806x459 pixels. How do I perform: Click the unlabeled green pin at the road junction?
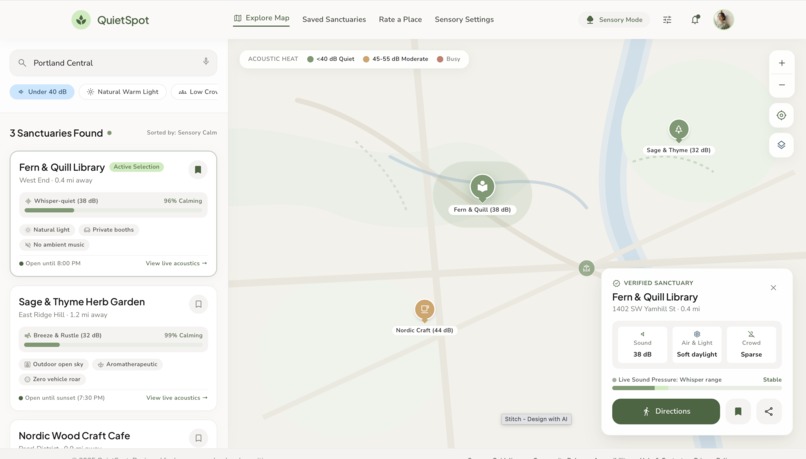click(587, 268)
